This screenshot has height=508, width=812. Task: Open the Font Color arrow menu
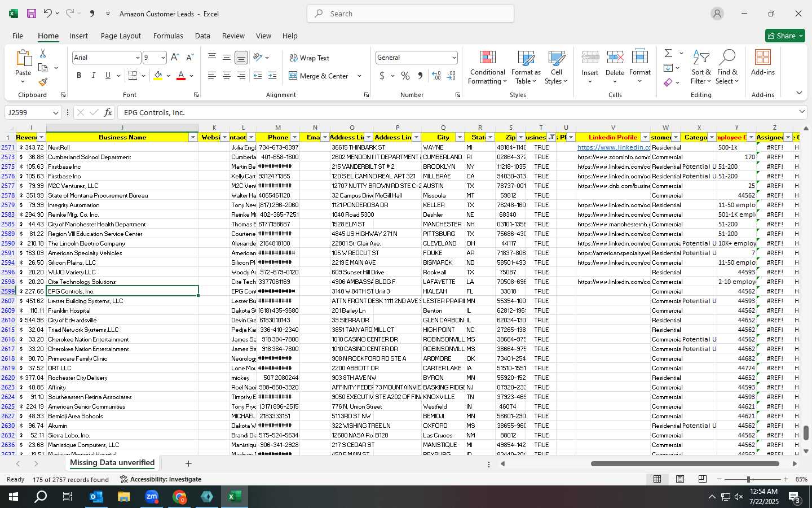(x=191, y=76)
